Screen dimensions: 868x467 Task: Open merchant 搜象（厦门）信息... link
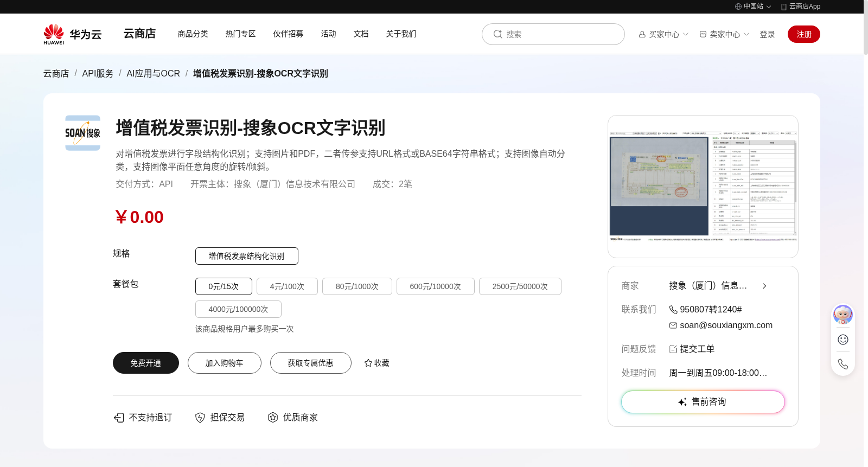click(x=708, y=286)
